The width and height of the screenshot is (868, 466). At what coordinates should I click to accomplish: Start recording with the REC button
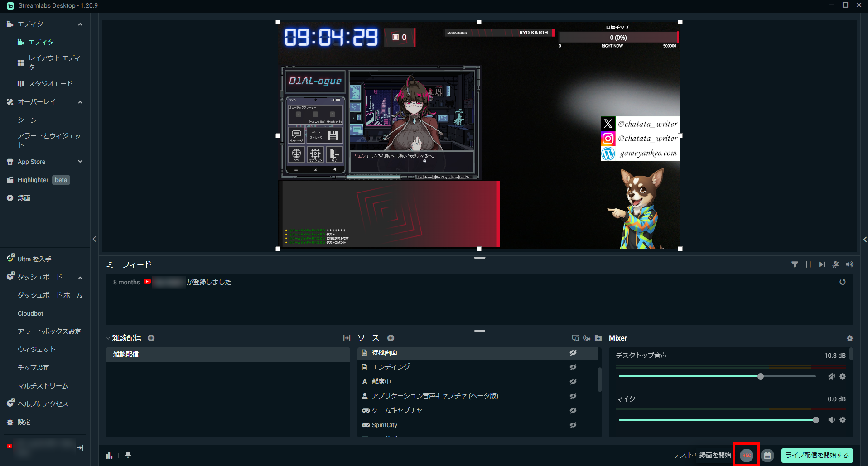747,455
